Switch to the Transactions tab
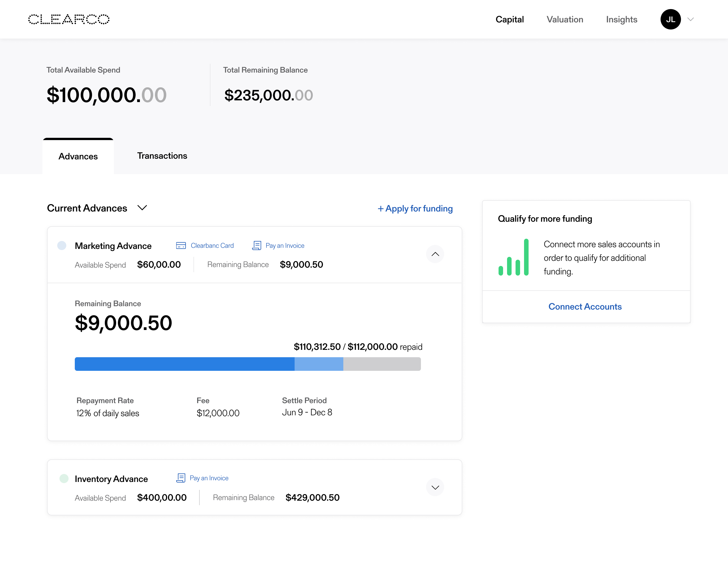Screen dimensions: 728x567 pyautogui.click(x=162, y=156)
